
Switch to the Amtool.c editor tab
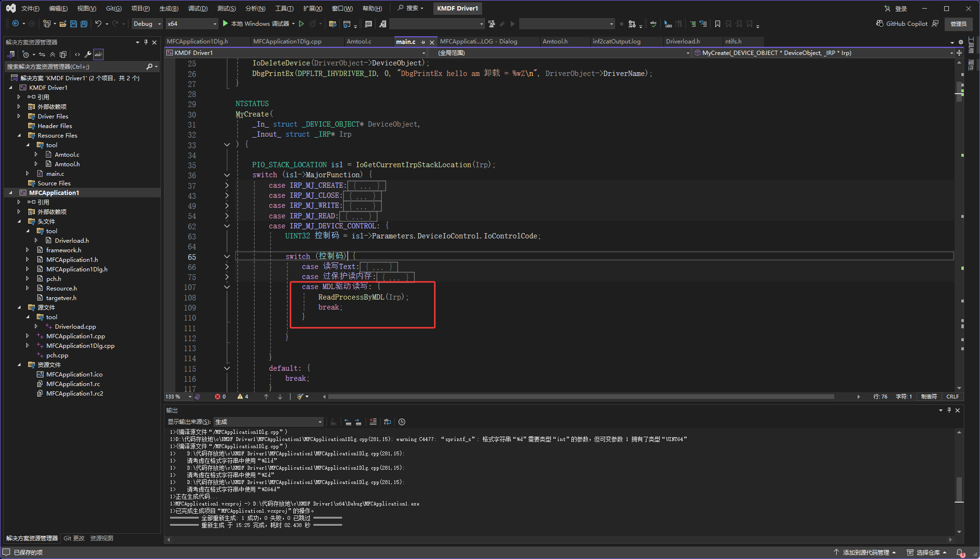point(359,42)
